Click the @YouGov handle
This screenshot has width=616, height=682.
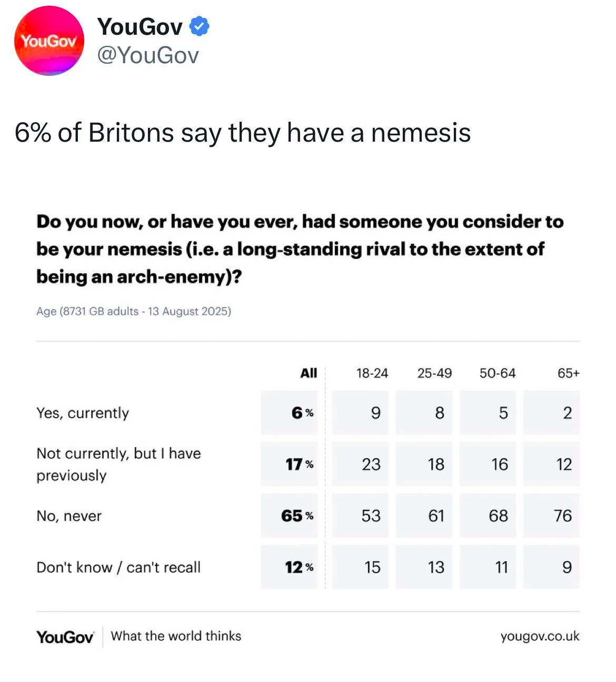pos(148,55)
